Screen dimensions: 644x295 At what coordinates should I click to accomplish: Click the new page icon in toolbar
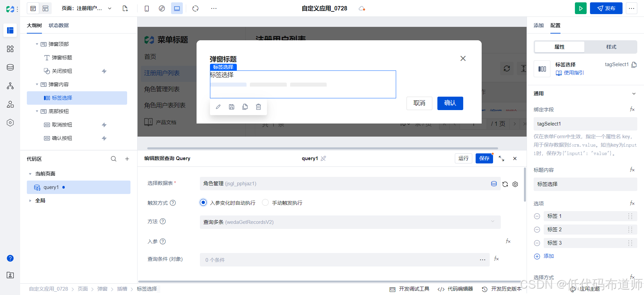pyautogui.click(x=125, y=8)
